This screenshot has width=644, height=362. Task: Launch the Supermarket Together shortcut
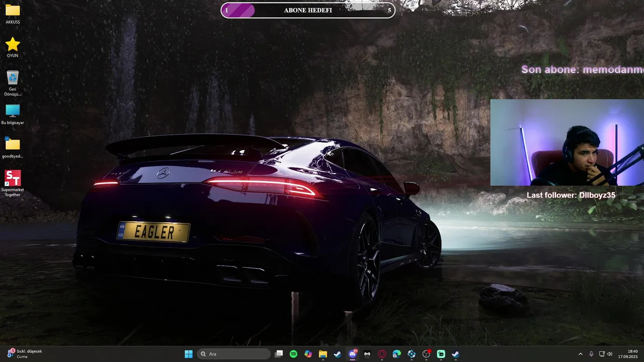13,183
